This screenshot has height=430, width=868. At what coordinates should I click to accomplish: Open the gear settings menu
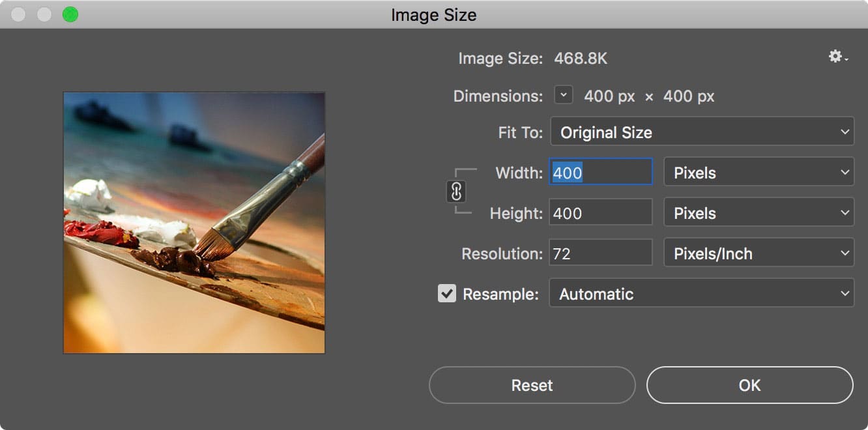pos(837,57)
